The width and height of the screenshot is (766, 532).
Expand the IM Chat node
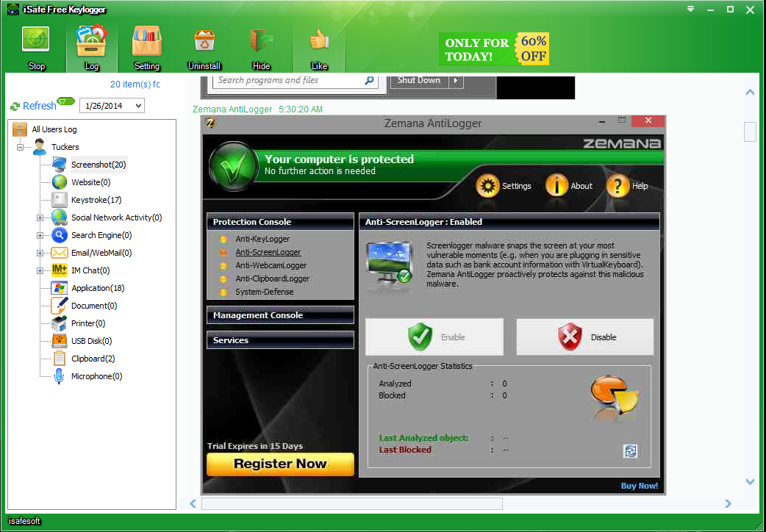[x=40, y=270]
